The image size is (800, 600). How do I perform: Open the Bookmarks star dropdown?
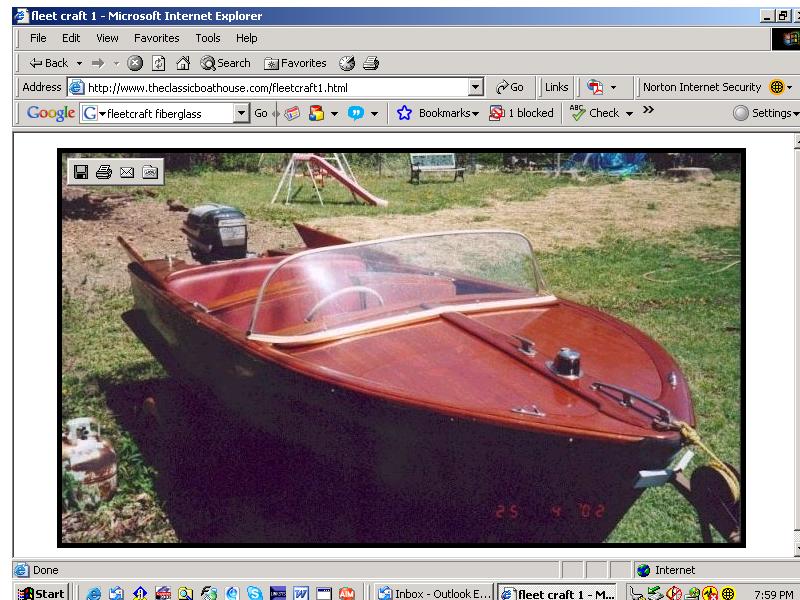coord(438,113)
